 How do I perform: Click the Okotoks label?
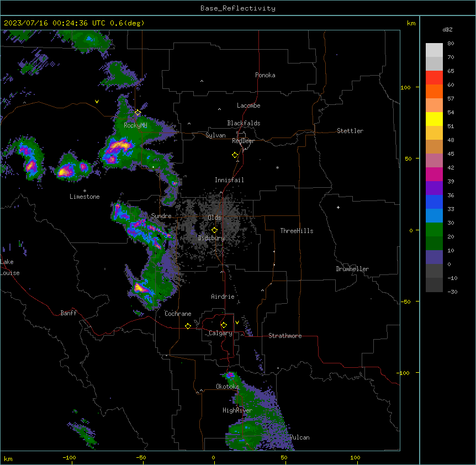pyautogui.click(x=228, y=387)
